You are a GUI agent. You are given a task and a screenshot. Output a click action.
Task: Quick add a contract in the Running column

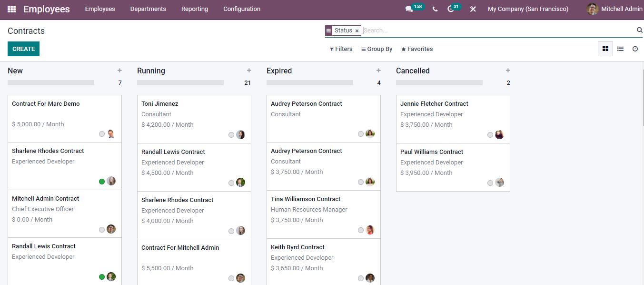coord(249,70)
